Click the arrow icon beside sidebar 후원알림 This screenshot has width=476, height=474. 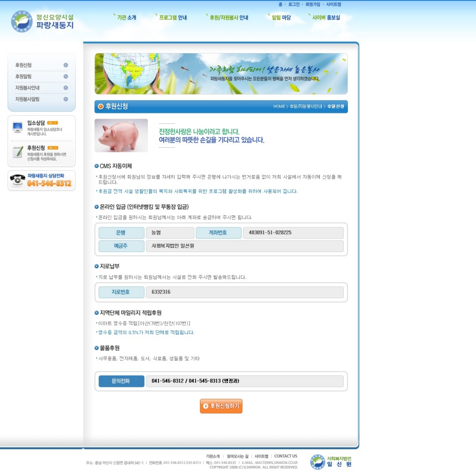[x=66, y=77]
